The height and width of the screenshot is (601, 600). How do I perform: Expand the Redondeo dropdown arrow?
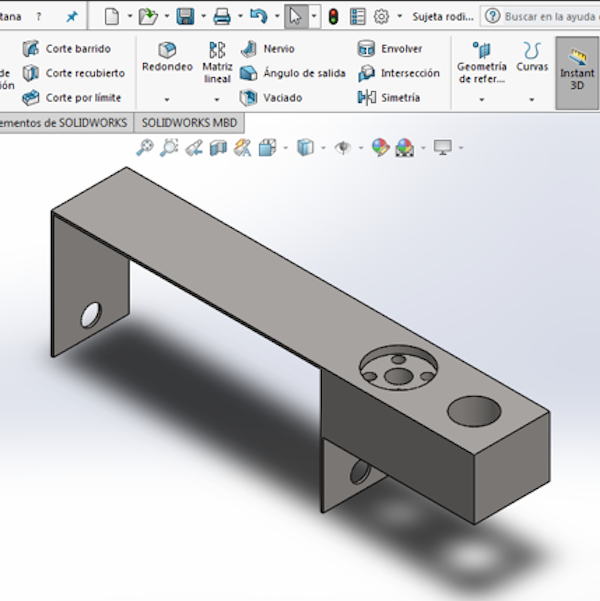click(x=167, y=100)
